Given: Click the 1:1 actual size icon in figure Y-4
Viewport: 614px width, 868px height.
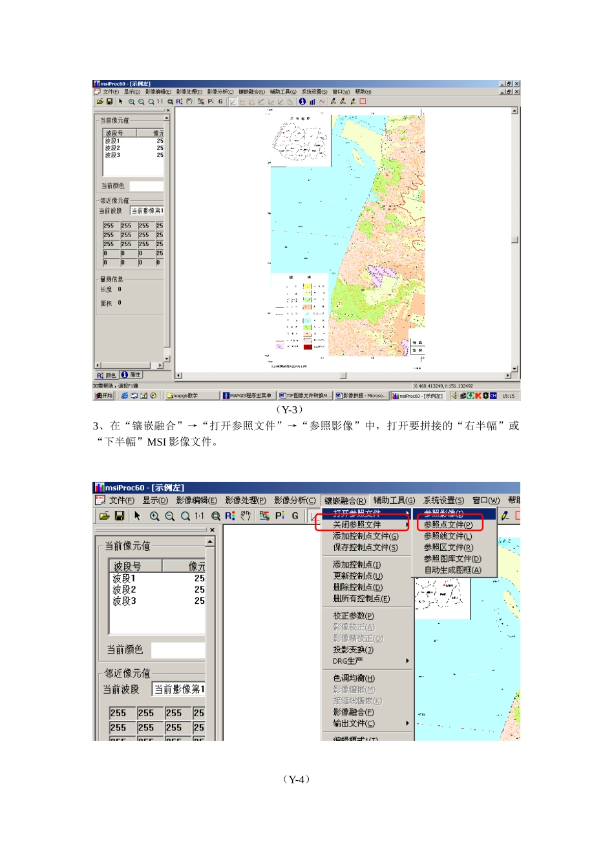Looking at the screenshot, I should [199, 516].
